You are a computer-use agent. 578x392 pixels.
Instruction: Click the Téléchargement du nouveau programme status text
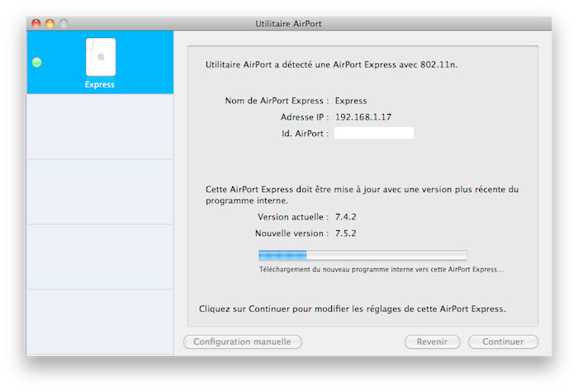coord(381,269)
